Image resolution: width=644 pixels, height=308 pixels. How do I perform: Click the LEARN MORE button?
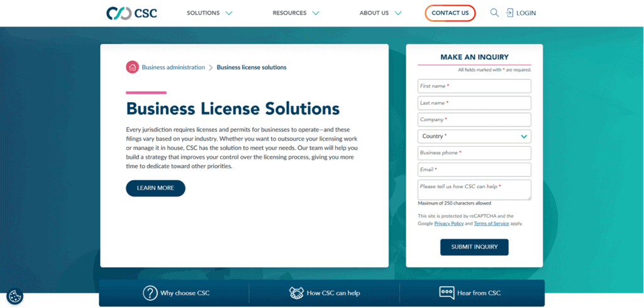pos(156,188)
